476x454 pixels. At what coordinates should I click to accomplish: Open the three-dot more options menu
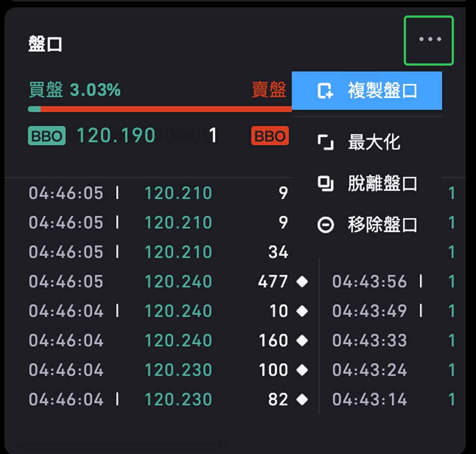[x=429, y=40]
